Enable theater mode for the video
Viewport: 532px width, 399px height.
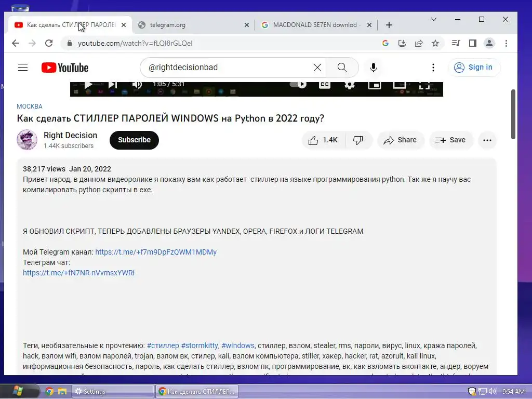(400, 85)
